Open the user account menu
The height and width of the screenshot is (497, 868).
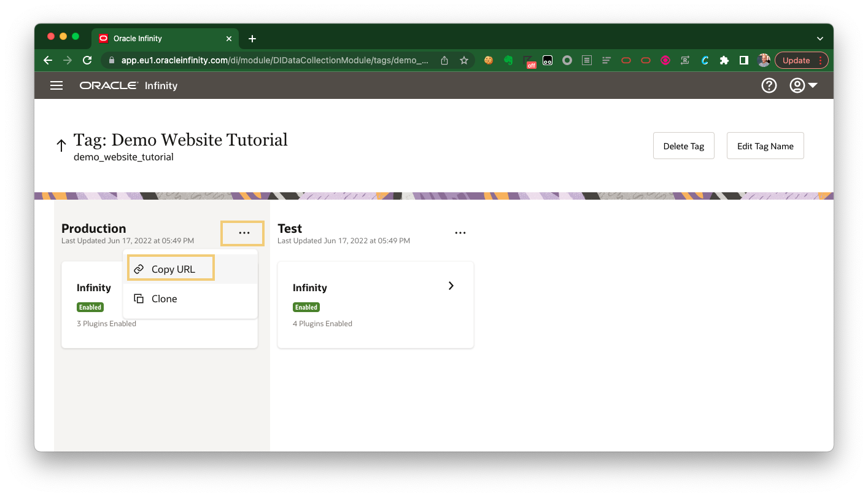tap(798, 85)
